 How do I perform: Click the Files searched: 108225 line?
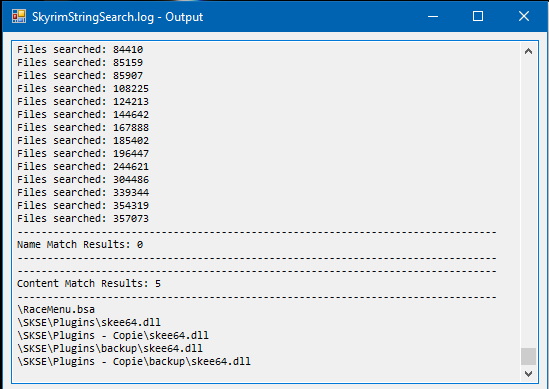tap(83, 88)
